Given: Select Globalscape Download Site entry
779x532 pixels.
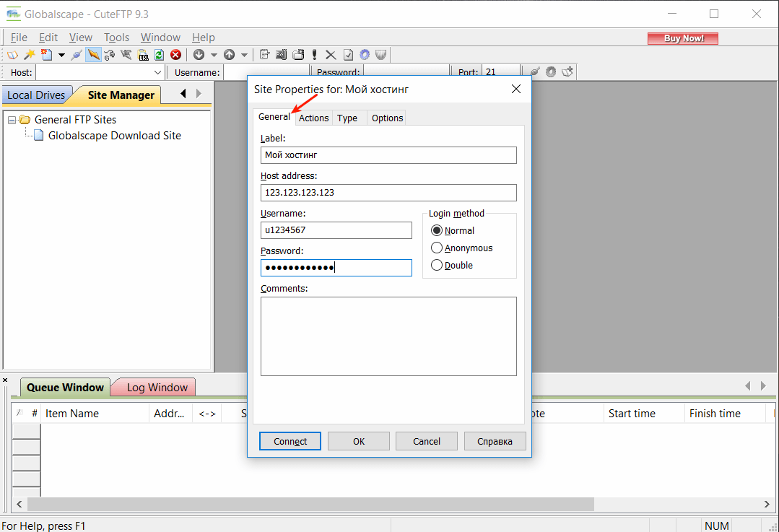Looking at the screenshot, I should tap(114, 136).
